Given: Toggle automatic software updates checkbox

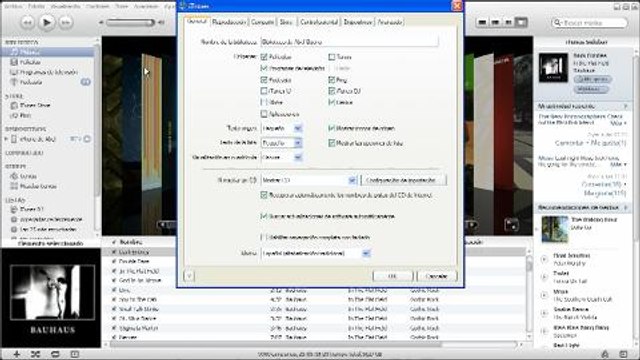Looking at the screenshot, I should [x=264, y=216].
